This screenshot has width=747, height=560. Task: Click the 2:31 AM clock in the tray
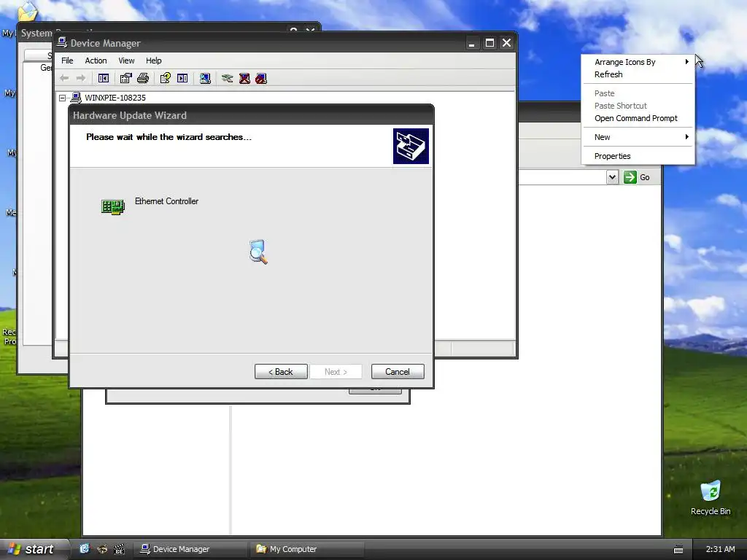click(720, 549)
